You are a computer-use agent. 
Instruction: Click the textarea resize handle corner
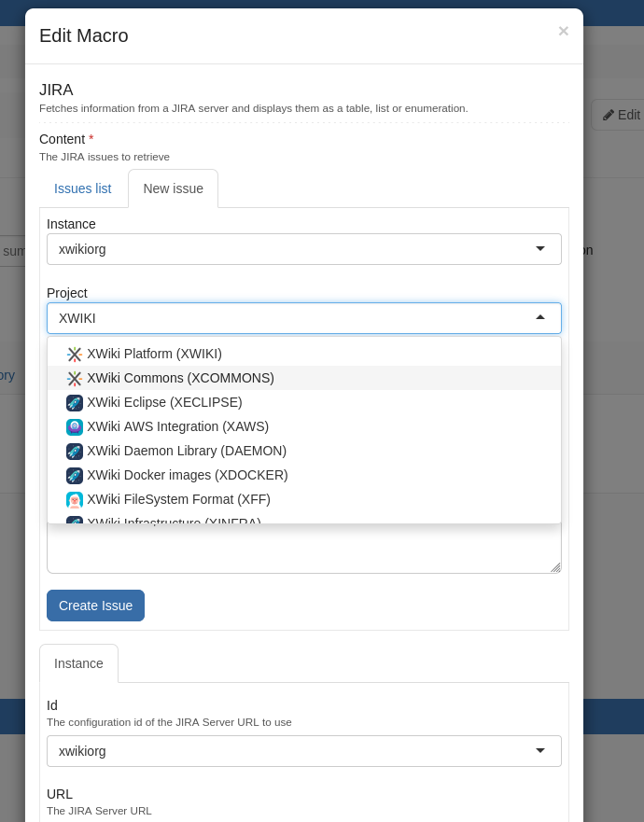[556, 567]
